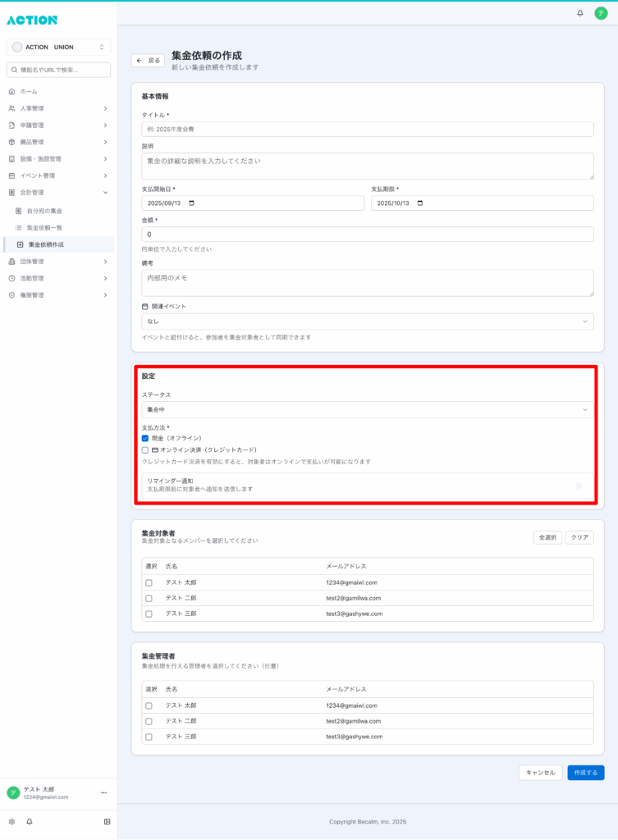This screenshot has height=840, width=618.
Task: Open 集金依頼一覧 in the sidebar
Action: [50, 227]
